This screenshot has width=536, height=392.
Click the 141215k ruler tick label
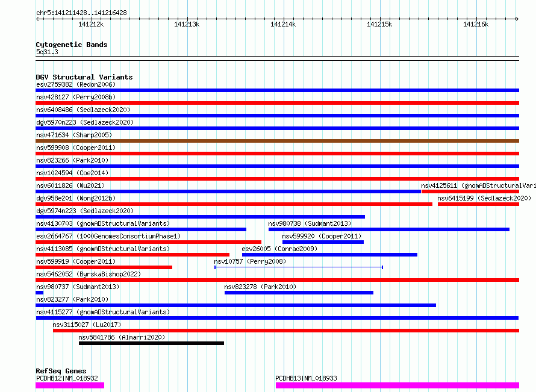(x=379, y=24)
